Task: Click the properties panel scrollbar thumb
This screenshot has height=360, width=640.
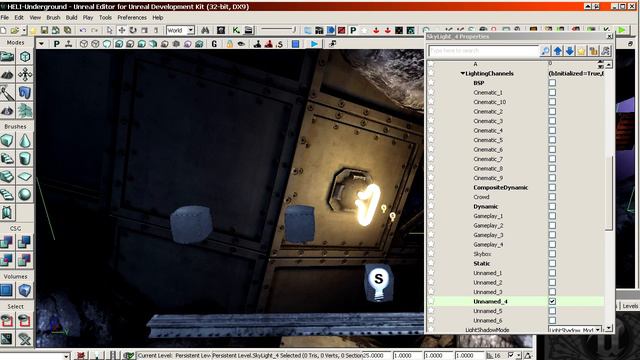Action: pyautogui.click(x=609, y=193)
